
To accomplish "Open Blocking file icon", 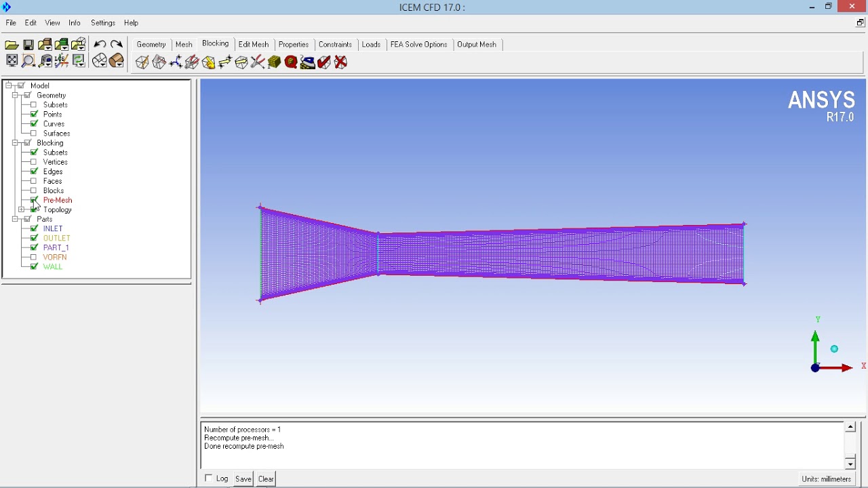I will point(78,45).
